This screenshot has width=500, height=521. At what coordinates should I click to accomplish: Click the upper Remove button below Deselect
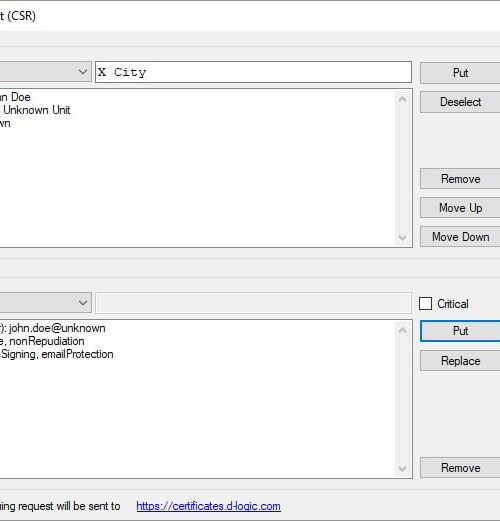(460, 179)
